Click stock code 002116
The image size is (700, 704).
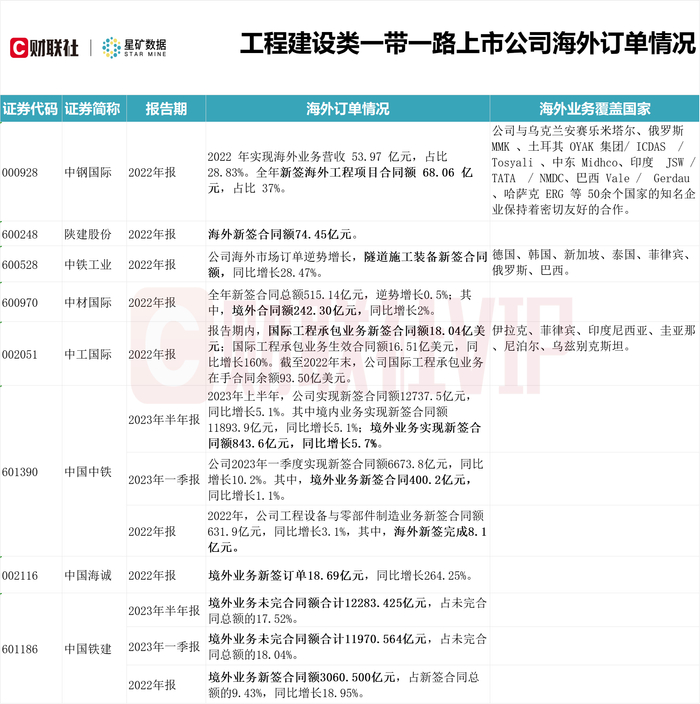20,576
